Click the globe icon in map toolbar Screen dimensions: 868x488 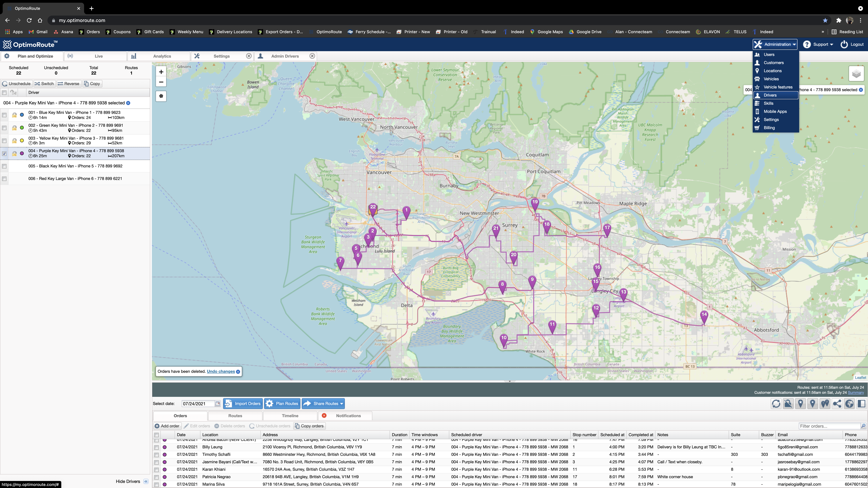[850, 403]
